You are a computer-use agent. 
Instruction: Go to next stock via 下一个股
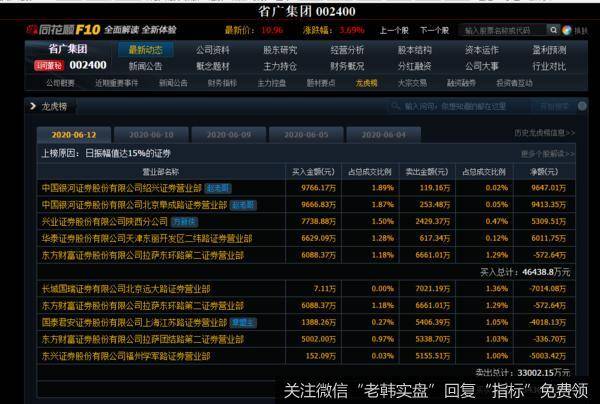point(434,30)
